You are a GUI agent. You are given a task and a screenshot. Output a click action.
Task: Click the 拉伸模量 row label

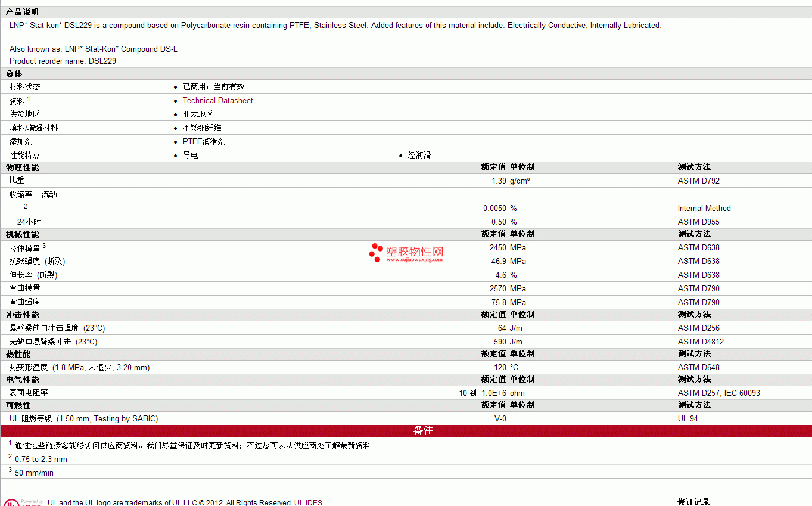tap(25, 249)
